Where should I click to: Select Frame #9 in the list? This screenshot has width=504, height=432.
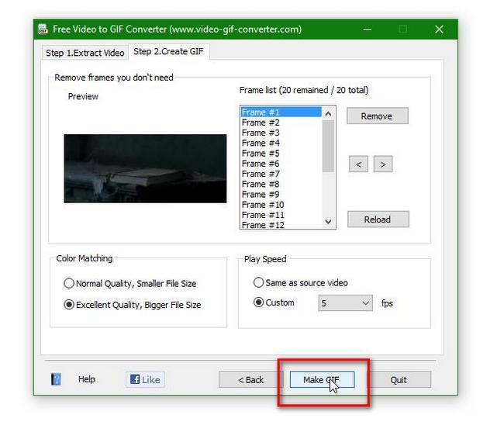point(281,195)
